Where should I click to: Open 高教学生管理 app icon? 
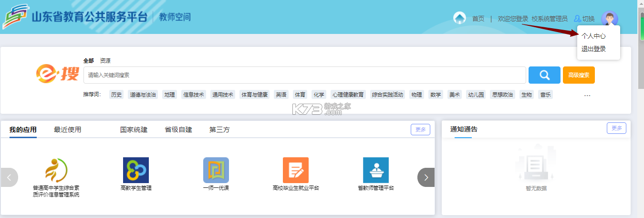[136, 170]
